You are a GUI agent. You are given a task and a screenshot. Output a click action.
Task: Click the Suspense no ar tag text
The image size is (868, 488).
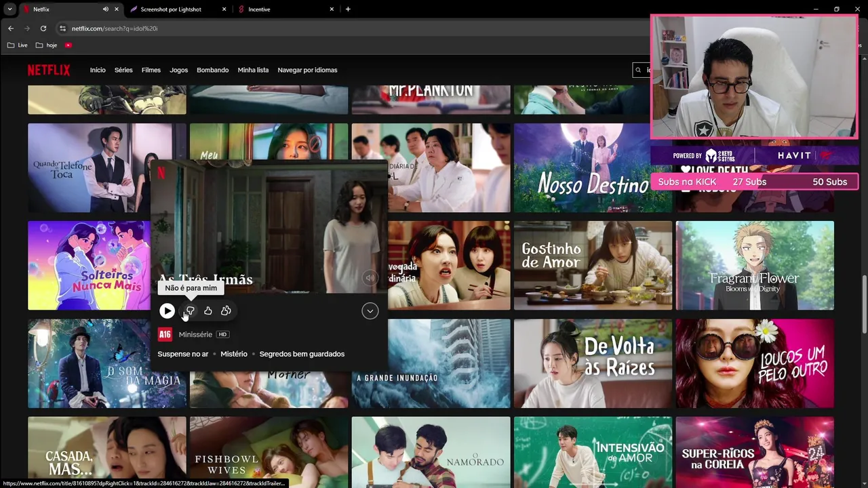pyautogui.click(x=183, y=354)
